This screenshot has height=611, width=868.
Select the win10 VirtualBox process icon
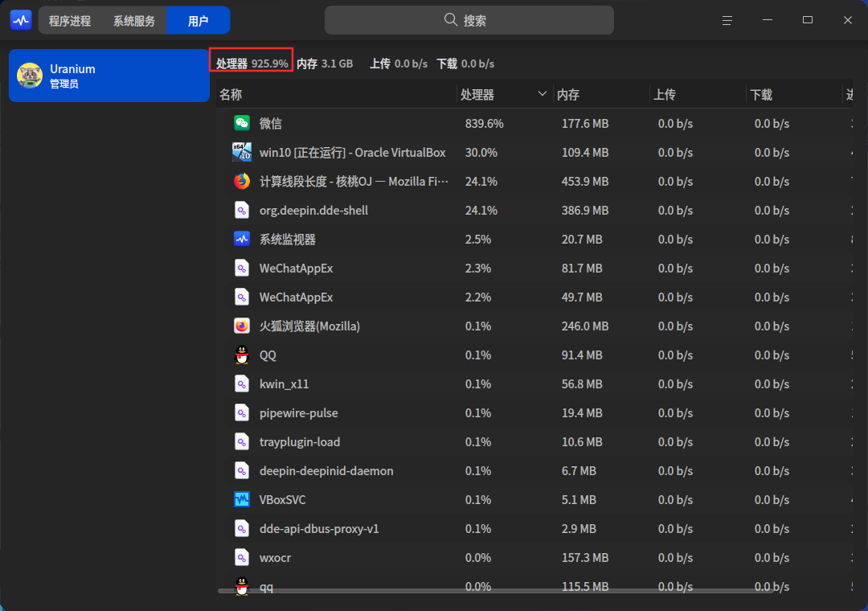pyautogui.click(x=242, y=152)
